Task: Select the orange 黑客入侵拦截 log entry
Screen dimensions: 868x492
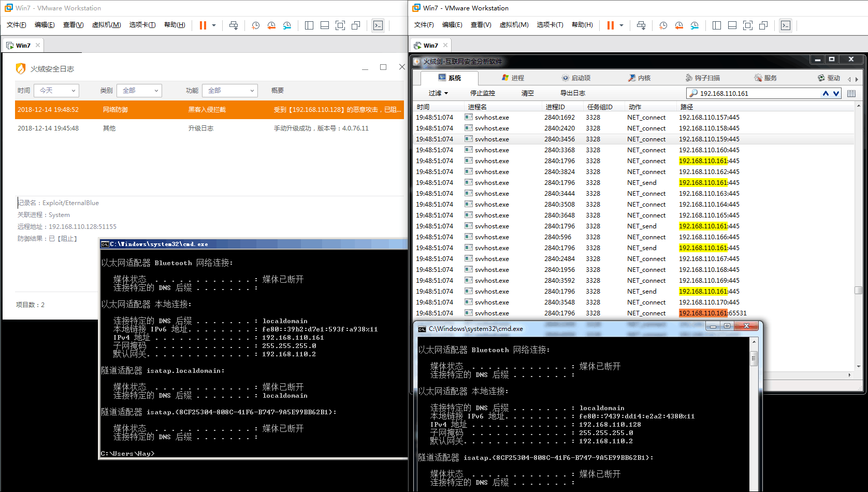Action: click(x=209, y=110)
